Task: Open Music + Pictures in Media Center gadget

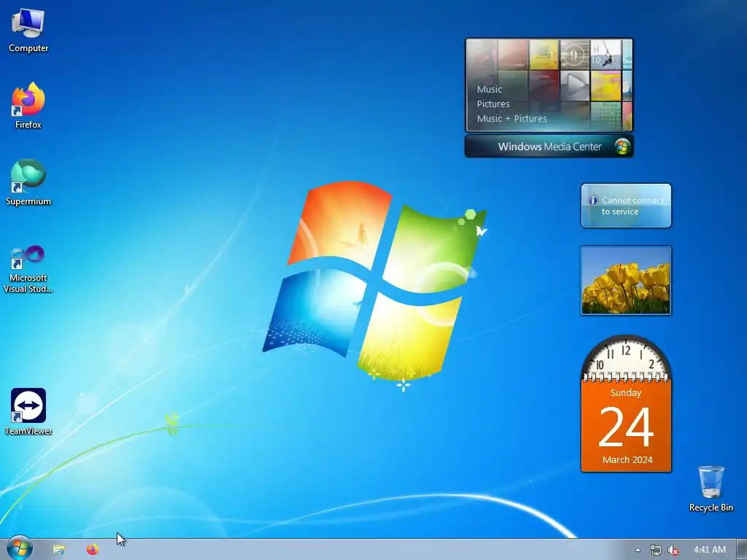Action: tap(511, 119)
